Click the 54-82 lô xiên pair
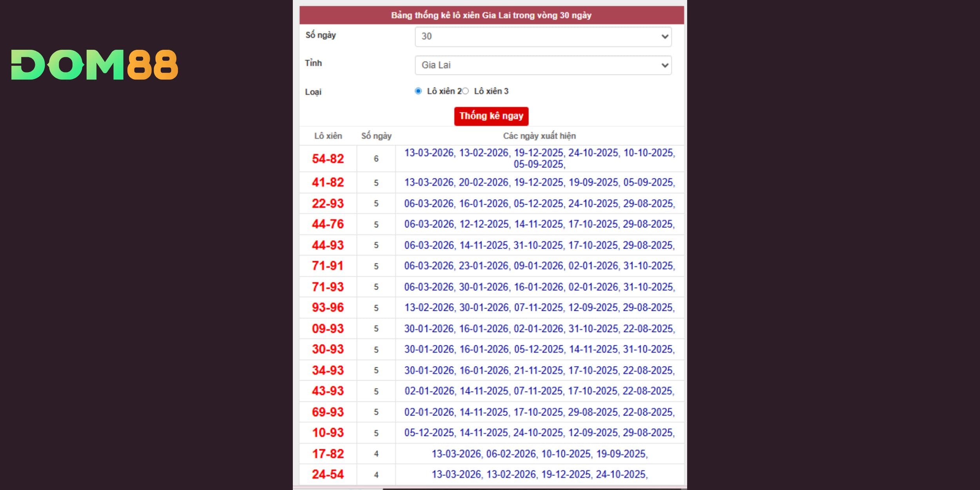 click(328, 159)
